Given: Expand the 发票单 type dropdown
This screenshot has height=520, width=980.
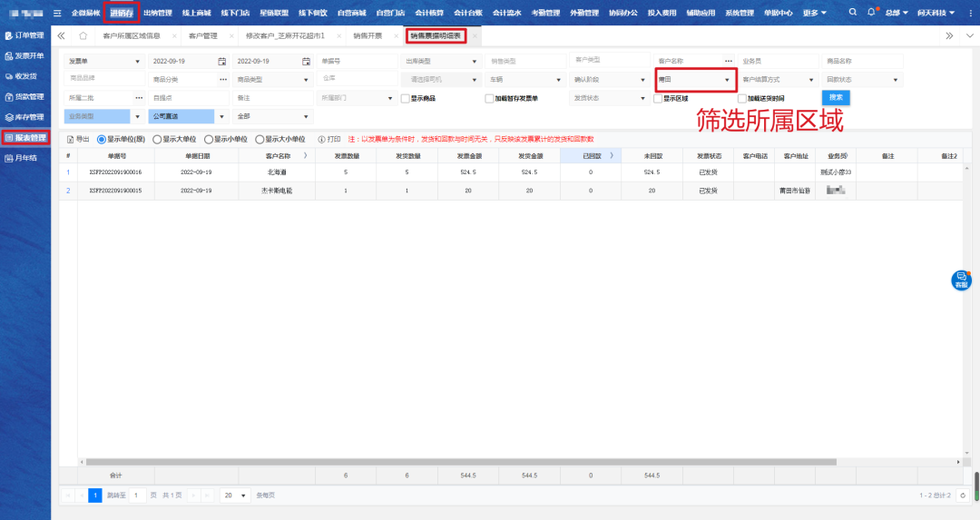Looking at the screenshot, I should tap(103, 61).
